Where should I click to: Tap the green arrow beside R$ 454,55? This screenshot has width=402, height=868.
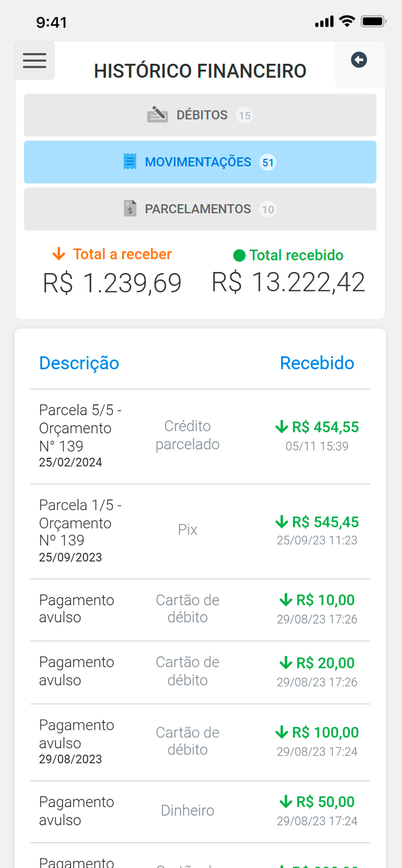tap(282, 427)
